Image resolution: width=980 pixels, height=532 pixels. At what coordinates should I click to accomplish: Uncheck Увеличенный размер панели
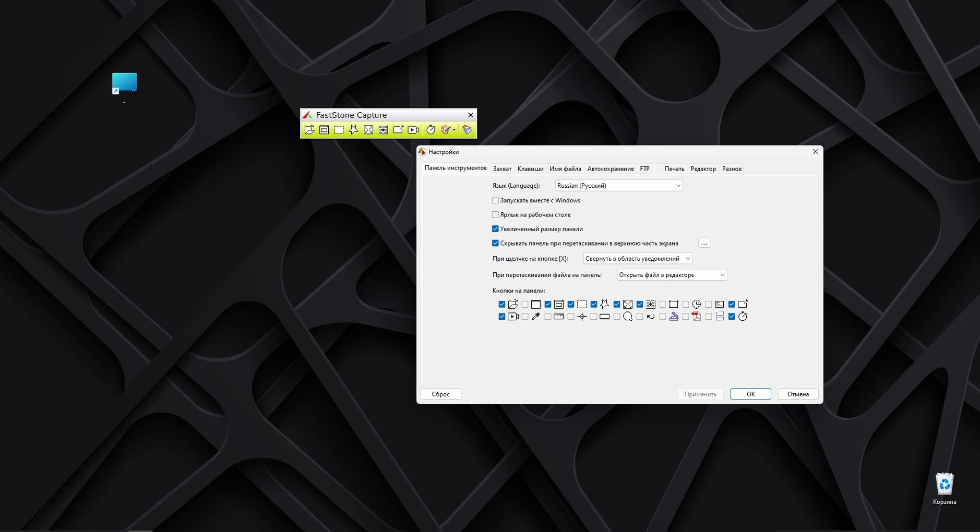(496, 229)
